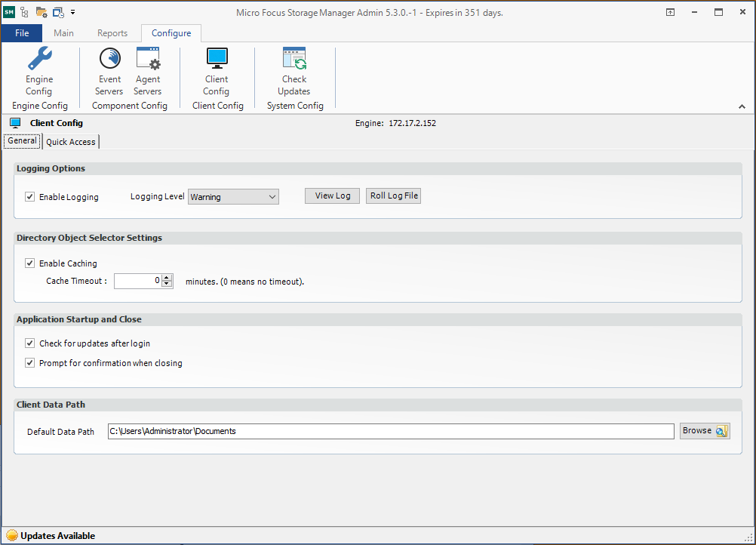Open the File menu
The image size is (756, 545).
[x=22, y=32]
